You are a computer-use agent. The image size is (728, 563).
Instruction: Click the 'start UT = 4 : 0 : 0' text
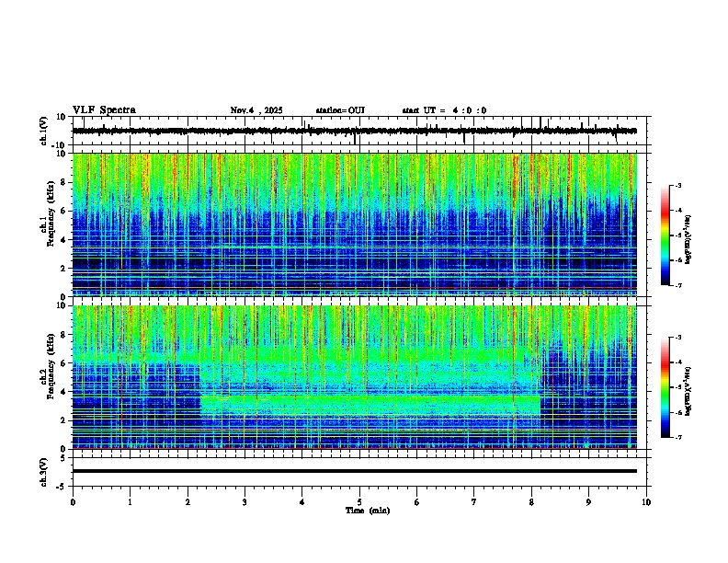tap(444, 110)
